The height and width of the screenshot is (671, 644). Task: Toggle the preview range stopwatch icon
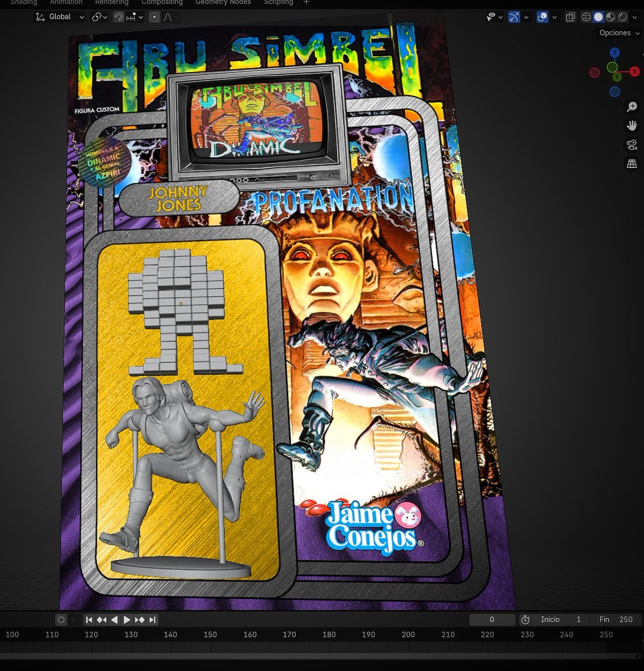(x=525, y=620)
